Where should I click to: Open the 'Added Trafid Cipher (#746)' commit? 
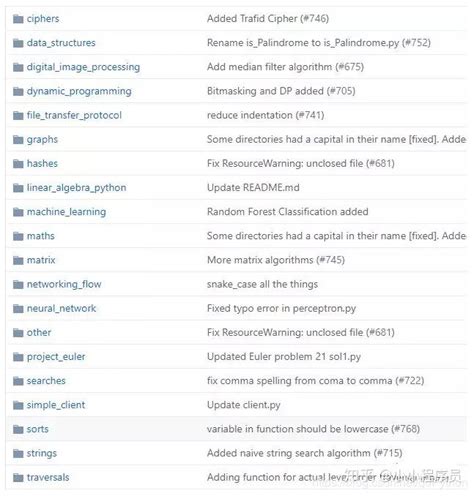268,19
